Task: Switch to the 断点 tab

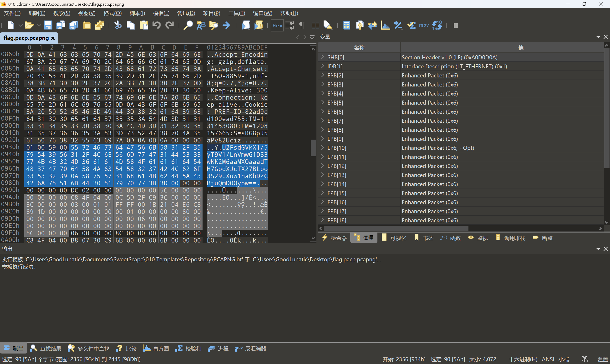Action: pos(543,238)
